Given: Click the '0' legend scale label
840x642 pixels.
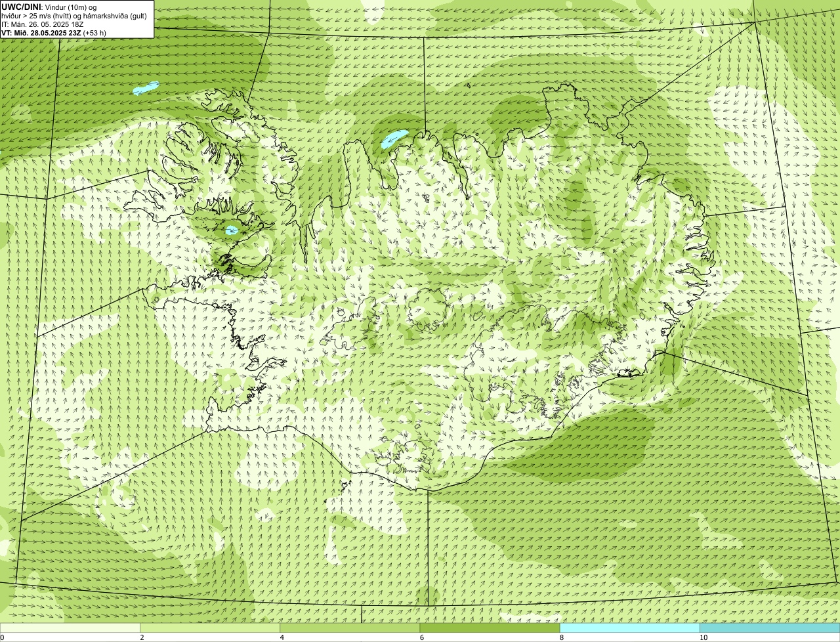Looking at the screenshot, I should point(2,637).
